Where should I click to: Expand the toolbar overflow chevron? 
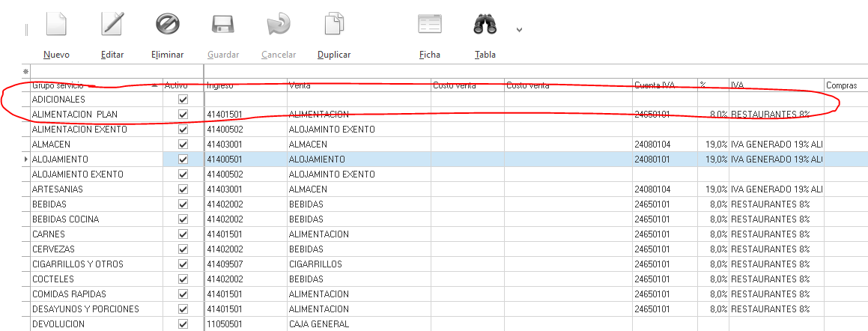click(519, 30)
